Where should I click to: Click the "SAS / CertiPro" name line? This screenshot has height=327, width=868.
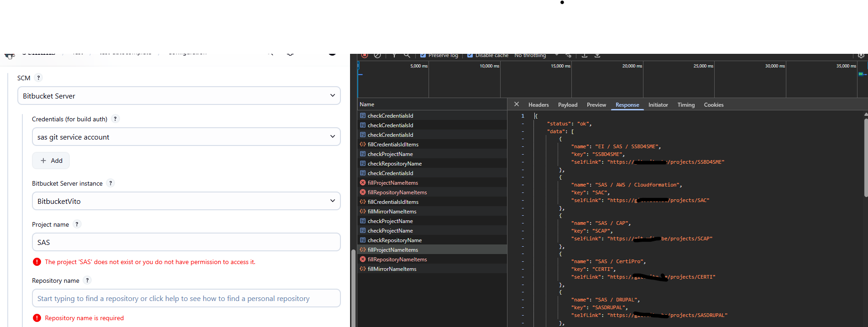click(x=608, y=261)
